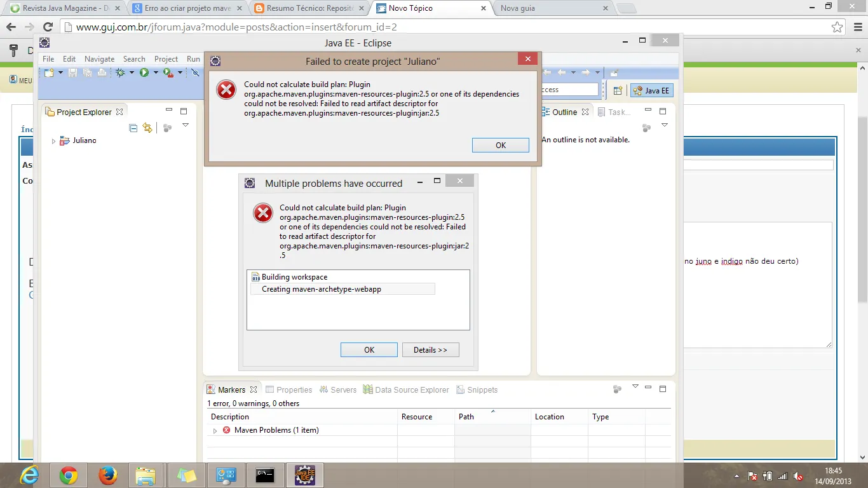
Task: Click the Print icon in Eclipse toolbar
Action: click(x=102, y=73)
